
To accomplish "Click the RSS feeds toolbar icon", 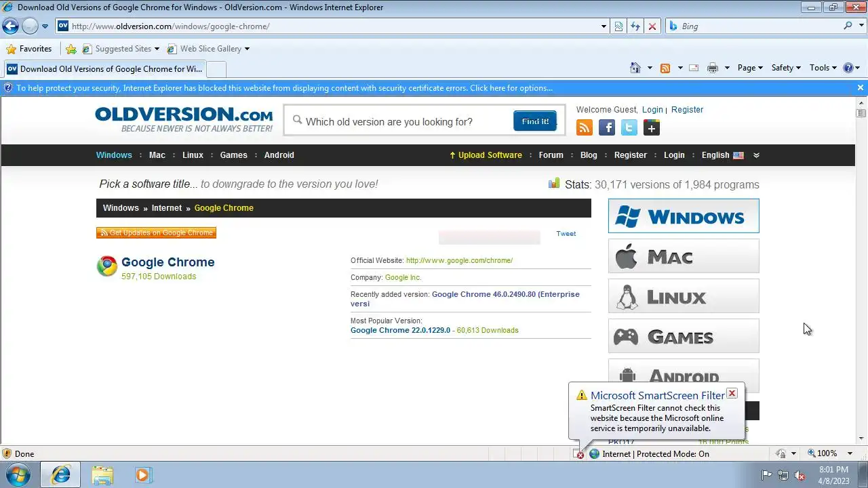I will coord(665,68).
